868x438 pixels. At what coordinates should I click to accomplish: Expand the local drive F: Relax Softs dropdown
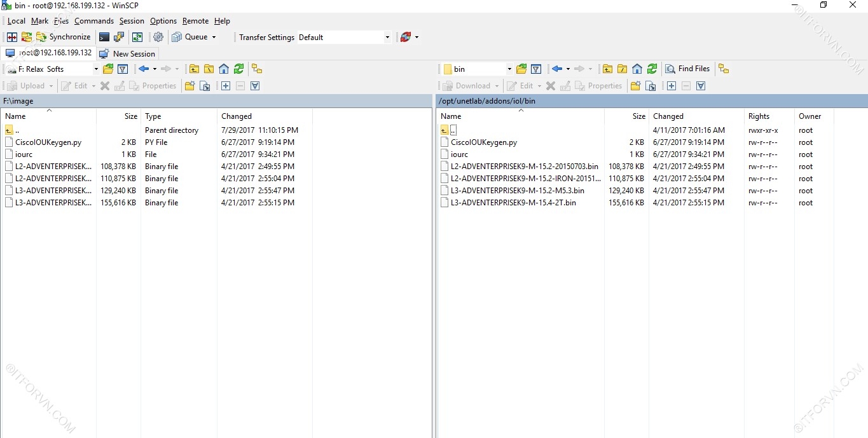pyautogui.click(x=96, y=69)
